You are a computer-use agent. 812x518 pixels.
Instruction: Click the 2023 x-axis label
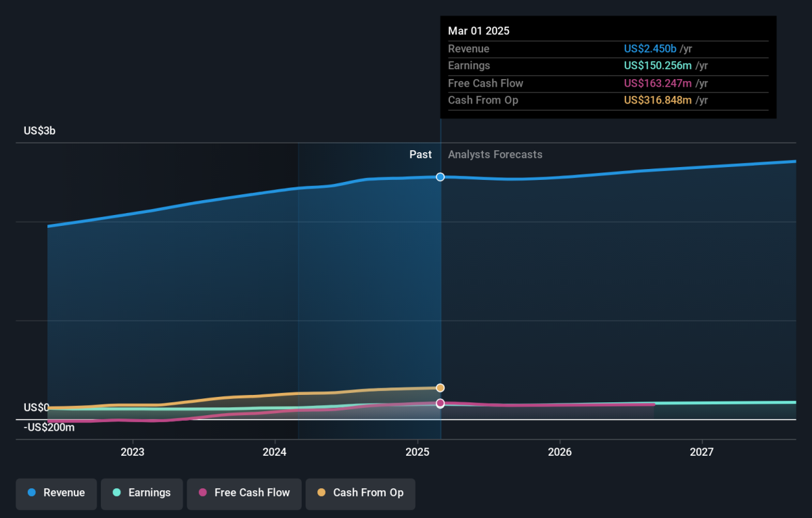133,452
